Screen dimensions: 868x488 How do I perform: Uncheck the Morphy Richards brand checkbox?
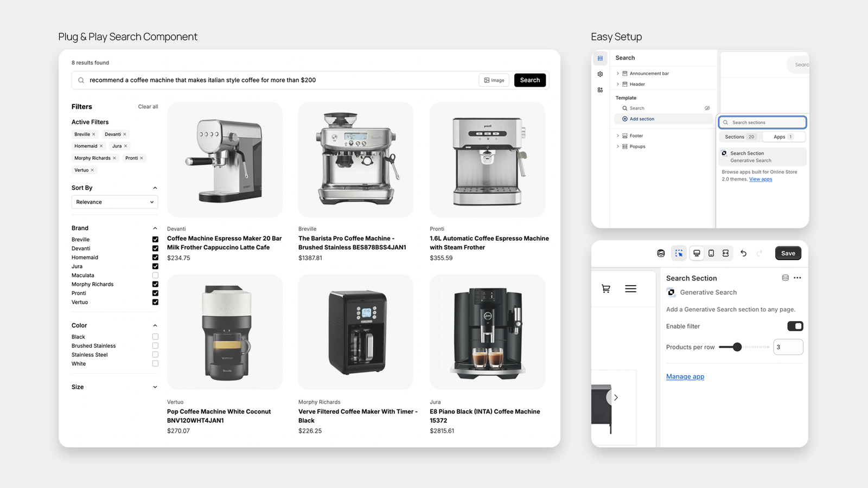155,284
